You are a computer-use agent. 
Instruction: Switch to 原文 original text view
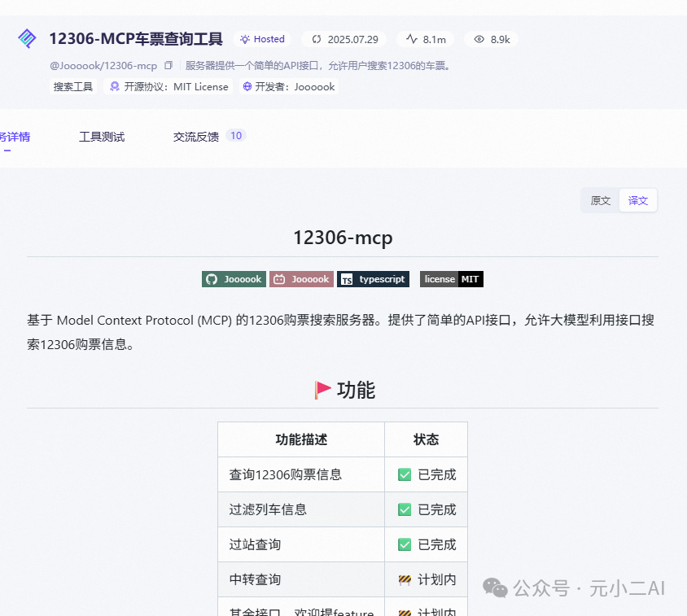point(600,201)
